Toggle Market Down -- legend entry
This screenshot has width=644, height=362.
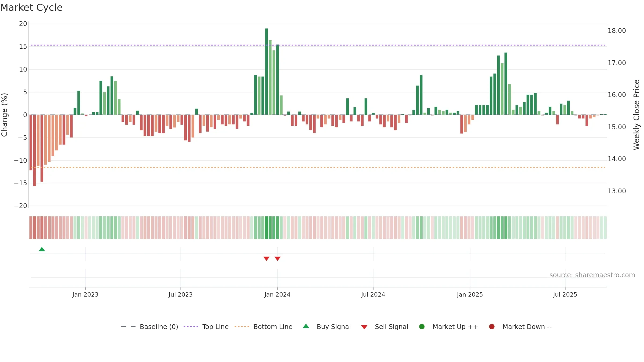pyautogui.click(x=520, y=327)
